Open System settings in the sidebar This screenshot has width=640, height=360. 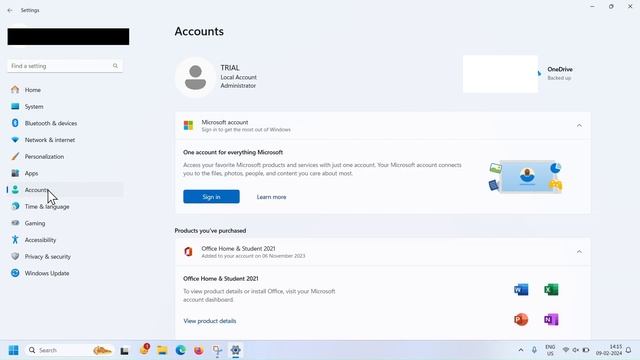pyautogui.click(x=65, y=107)
